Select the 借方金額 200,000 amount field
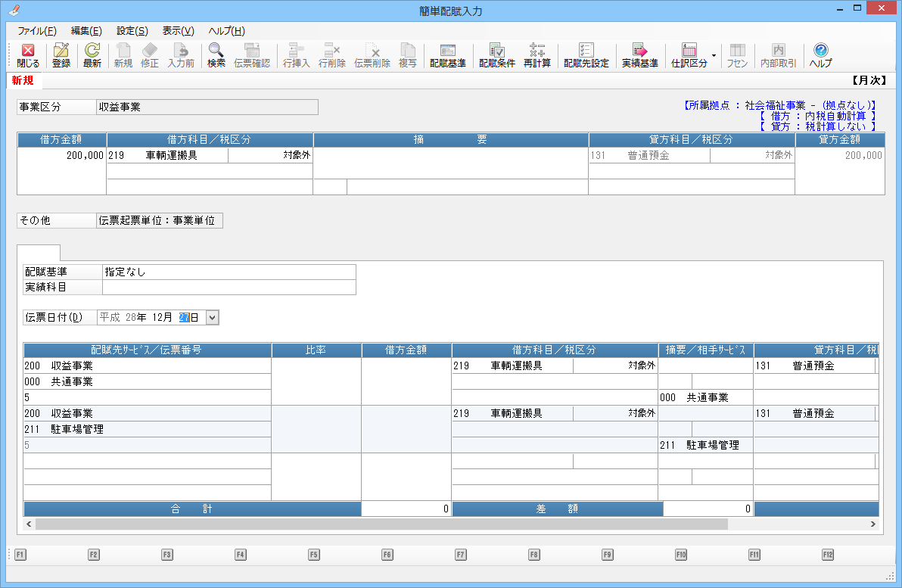The width and height of the screenshot is (902, 588). click(x=62, y=156)
